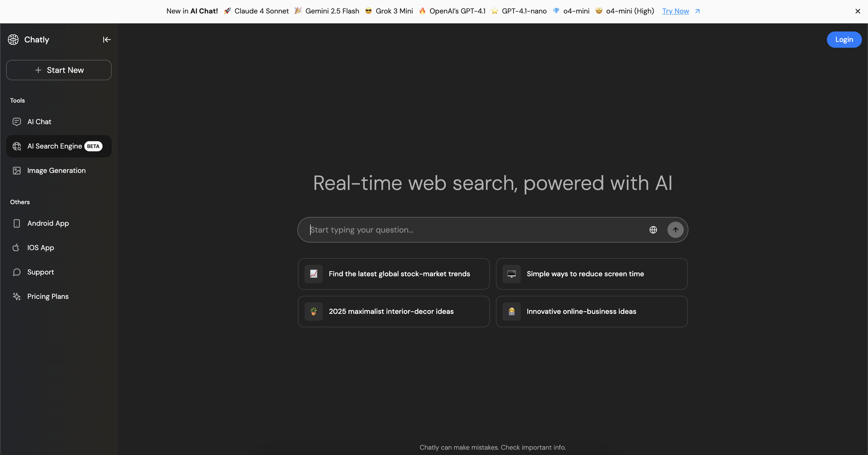Click the potted plant emoji icon
868x455 pixels.
point(313,312)
